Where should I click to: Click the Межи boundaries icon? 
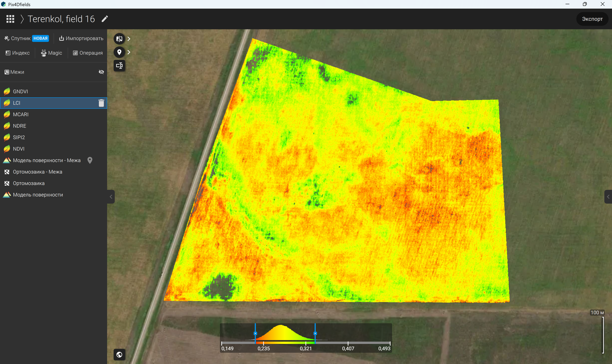click(x=7, y=72)
